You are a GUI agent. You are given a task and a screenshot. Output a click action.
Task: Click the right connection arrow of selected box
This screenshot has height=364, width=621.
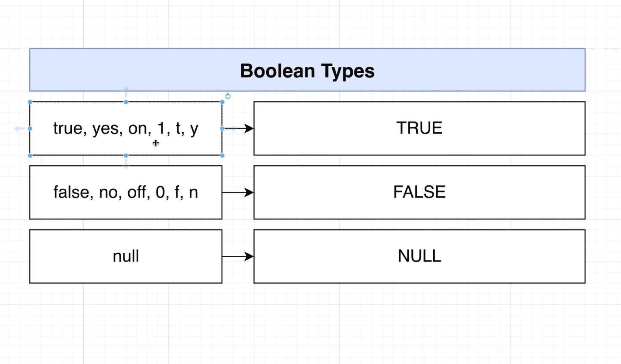pyautogui.click(x=232, y=128)
